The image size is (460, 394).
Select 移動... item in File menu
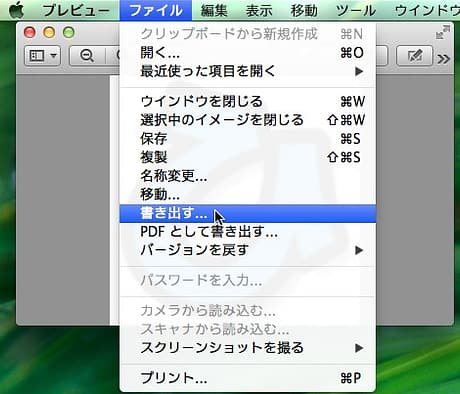[x=248, y=195]
